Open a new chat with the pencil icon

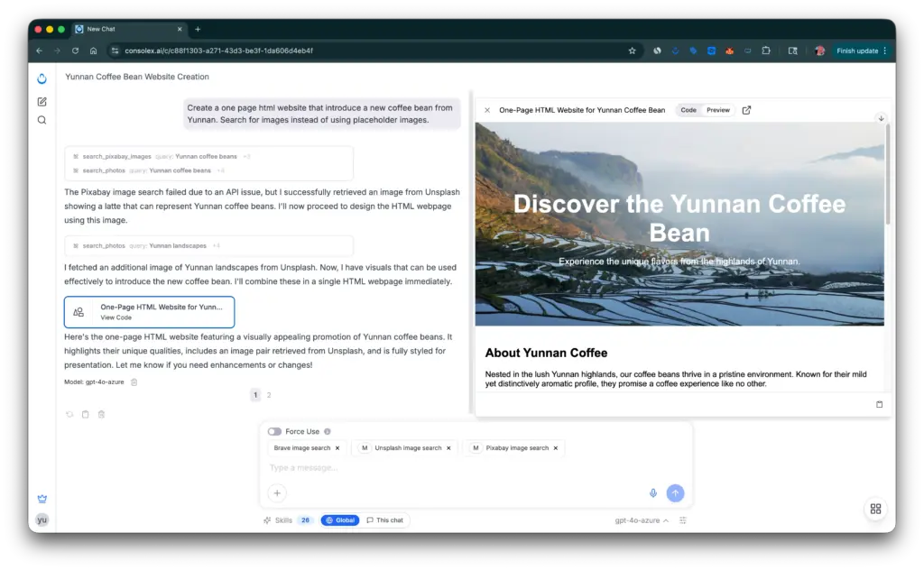coord(42,101)
